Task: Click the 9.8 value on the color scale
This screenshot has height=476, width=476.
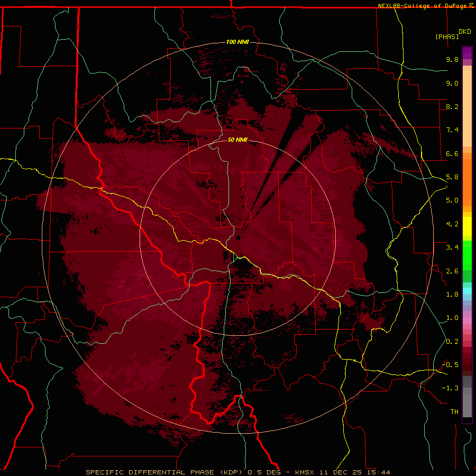Action: point(452,59)
